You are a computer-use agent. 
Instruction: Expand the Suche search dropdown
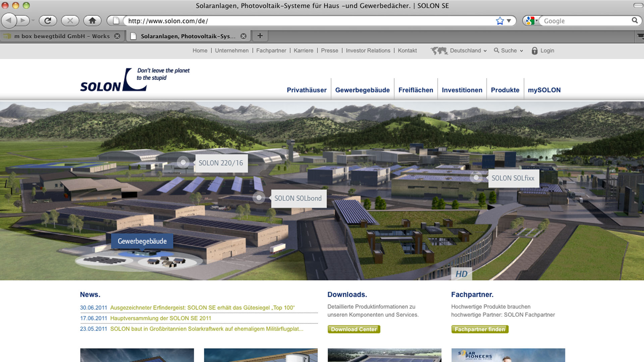click(508, 51)
